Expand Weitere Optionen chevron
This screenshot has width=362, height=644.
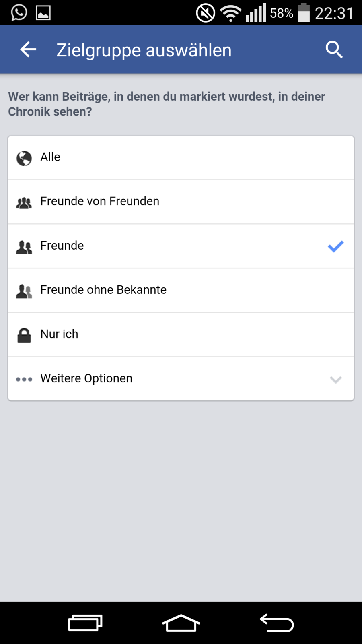coord(335,380)
